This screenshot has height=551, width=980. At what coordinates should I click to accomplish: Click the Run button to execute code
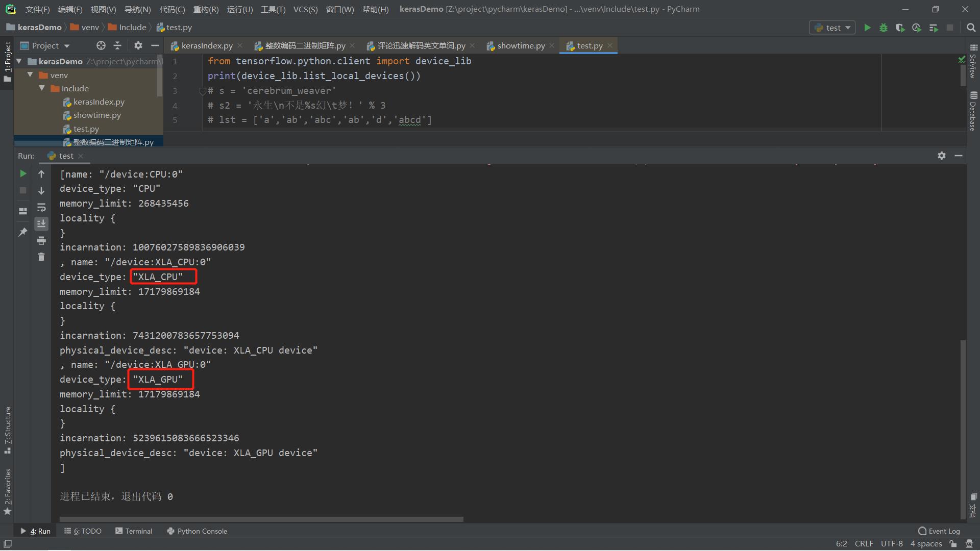[x=868, y=28]
